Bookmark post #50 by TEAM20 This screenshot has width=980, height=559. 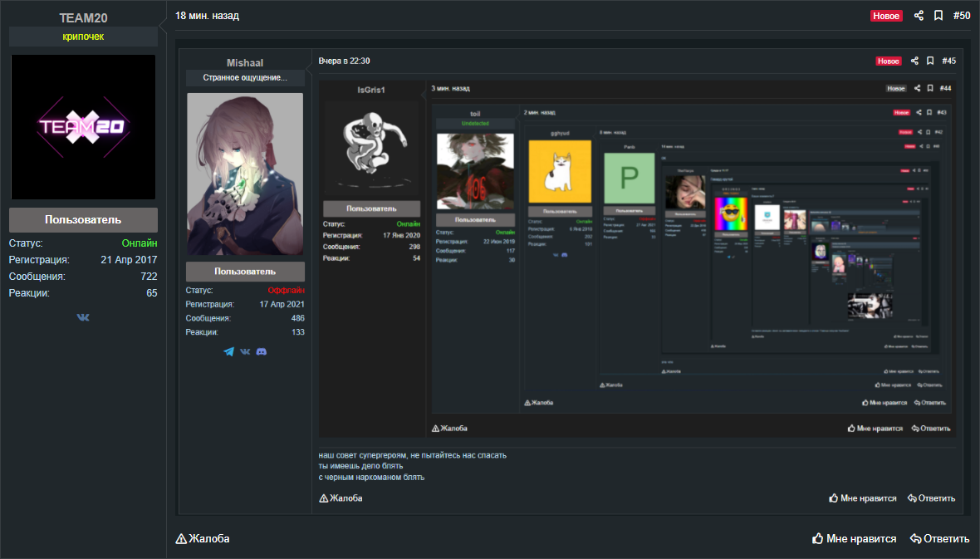coord(938,16)
